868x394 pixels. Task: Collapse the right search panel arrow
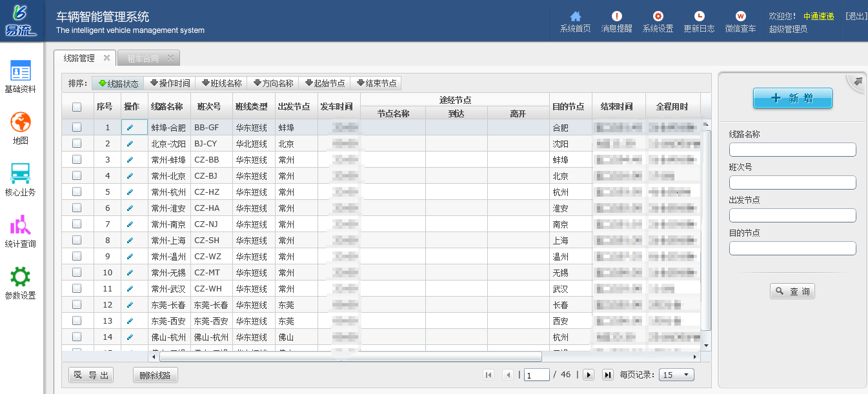(858, 81)
